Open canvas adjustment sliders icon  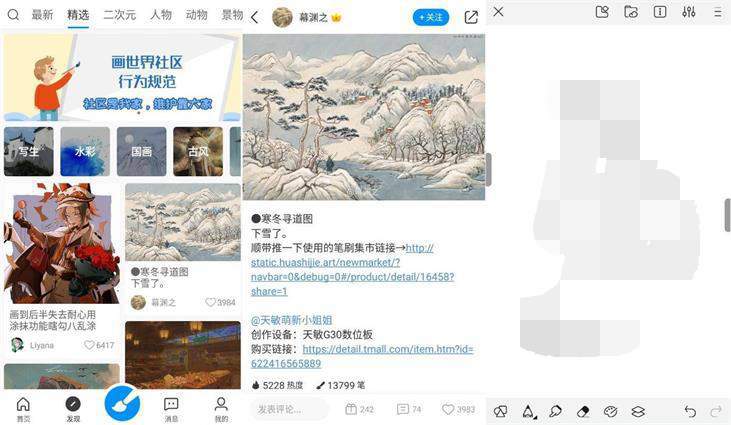[689, 12]
